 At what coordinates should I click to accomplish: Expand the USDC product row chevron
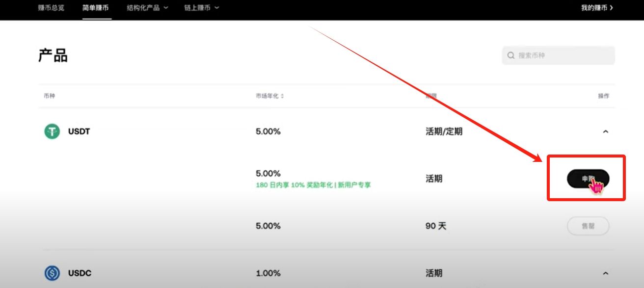click(x=605, y=272)
